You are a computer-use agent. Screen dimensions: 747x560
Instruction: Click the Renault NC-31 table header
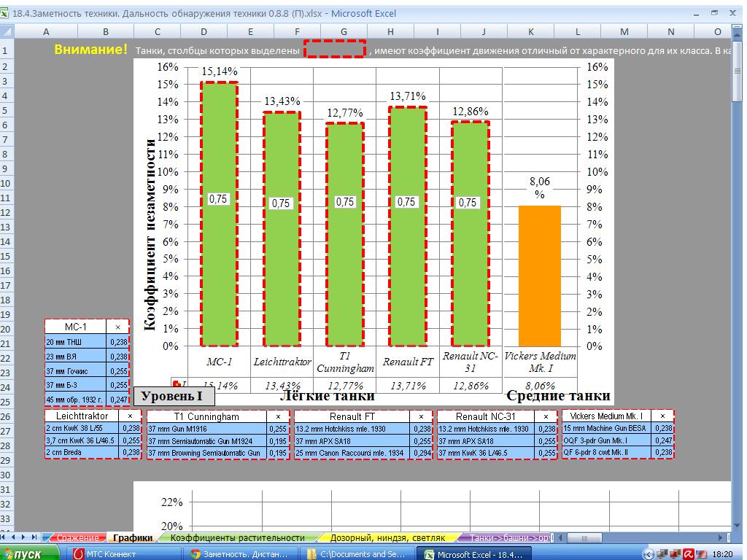[485, 416]
